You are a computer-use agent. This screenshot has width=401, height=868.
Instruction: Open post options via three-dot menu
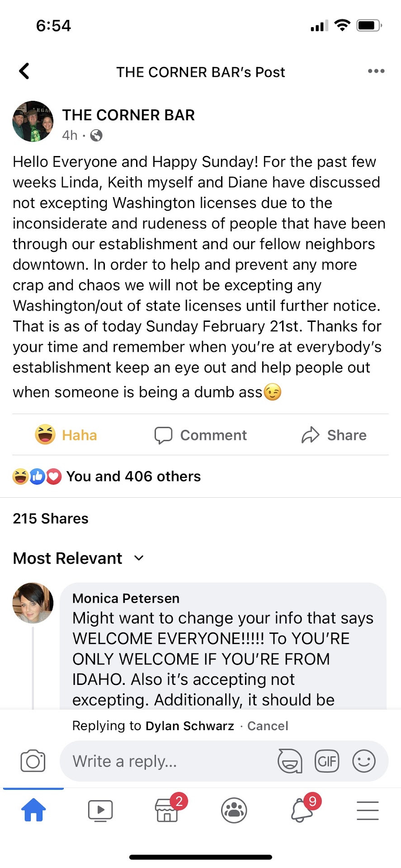click(x=376, y=71)
